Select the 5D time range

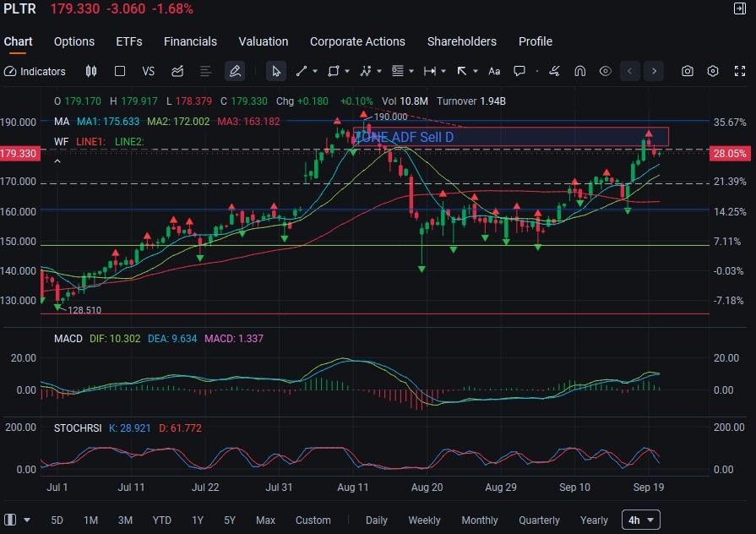(57, 520)
